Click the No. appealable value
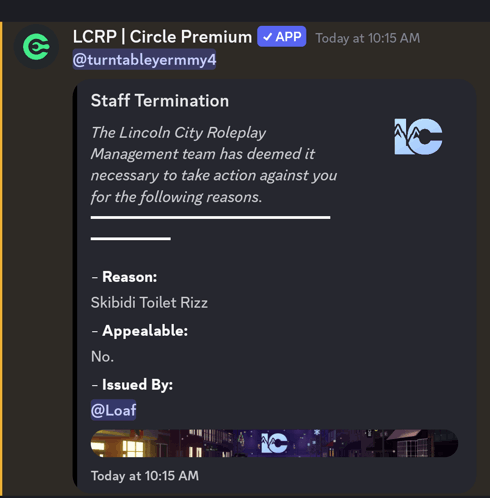Screen dimensions: 490x498 point(102,357)
